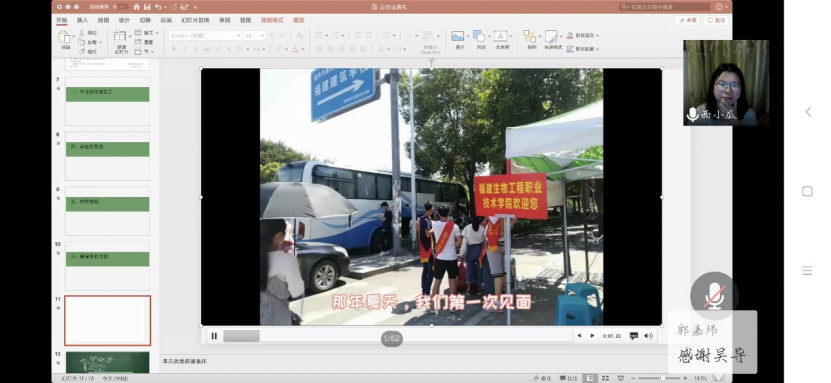Pause the video with the pause button
This screenshot has width=831, height=383.
[214, 336]
